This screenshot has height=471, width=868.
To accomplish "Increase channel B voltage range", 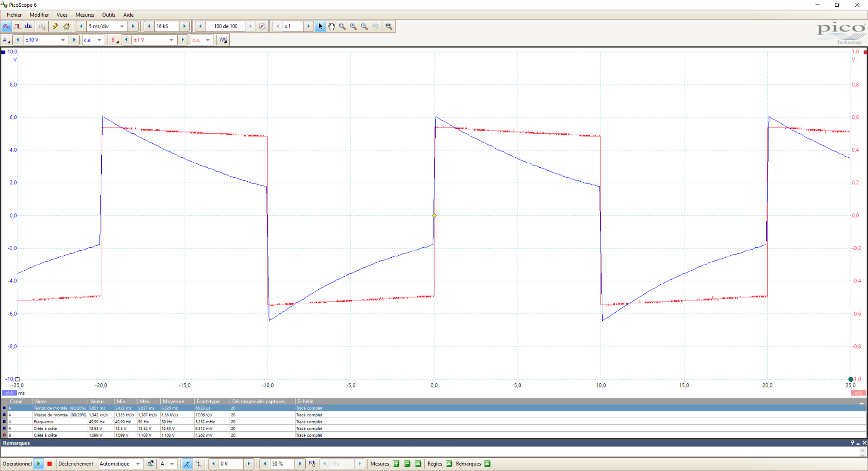I will pos(183,40).
